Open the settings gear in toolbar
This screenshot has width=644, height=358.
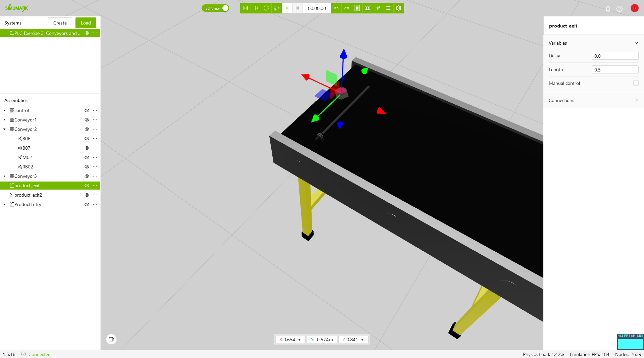point(398,8)
